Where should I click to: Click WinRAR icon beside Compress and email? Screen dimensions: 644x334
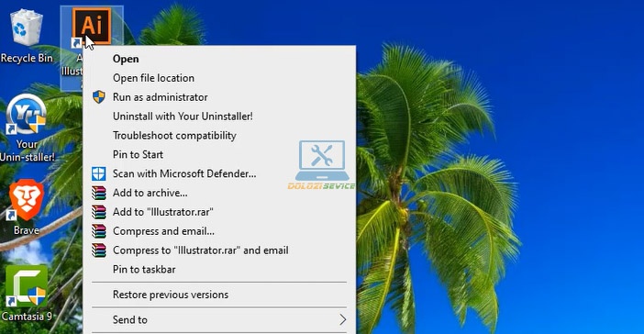pyautogui.click(x=98, y=231)
